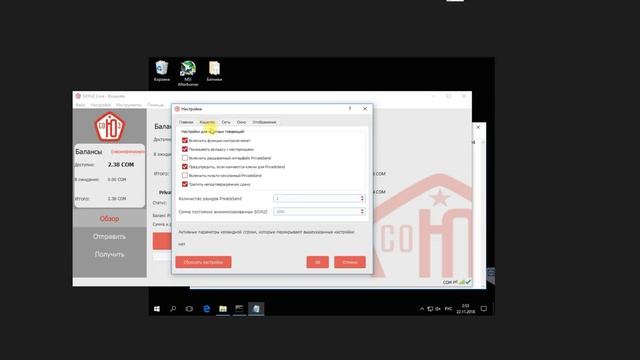Open the Окно settings tab

pyautogui.click(x=241, y=122)
